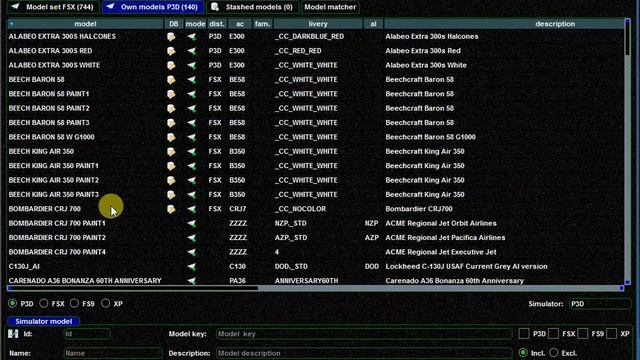Click the DOD airline cell
Viewport: 640px width, 360px height.
[372, 267]
